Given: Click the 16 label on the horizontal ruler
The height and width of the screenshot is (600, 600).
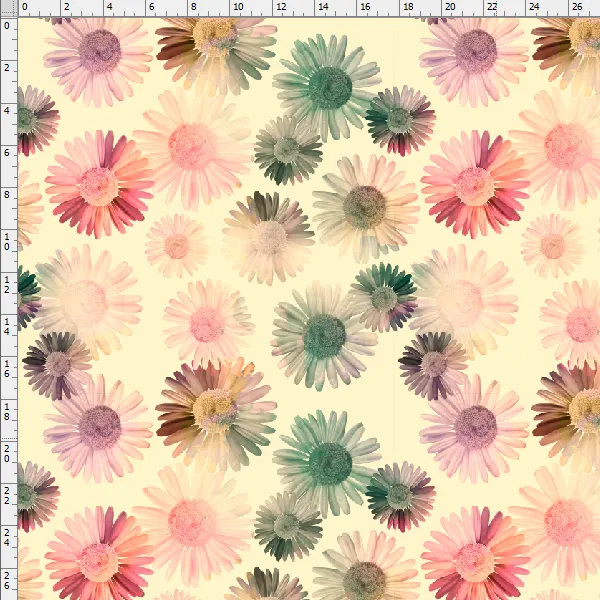Looking at the screenshot, I should [x=365, y=7].
